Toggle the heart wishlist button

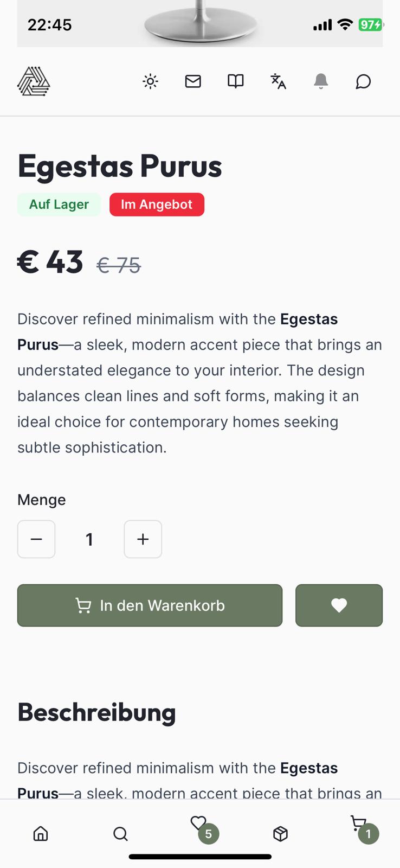[339, 605]
